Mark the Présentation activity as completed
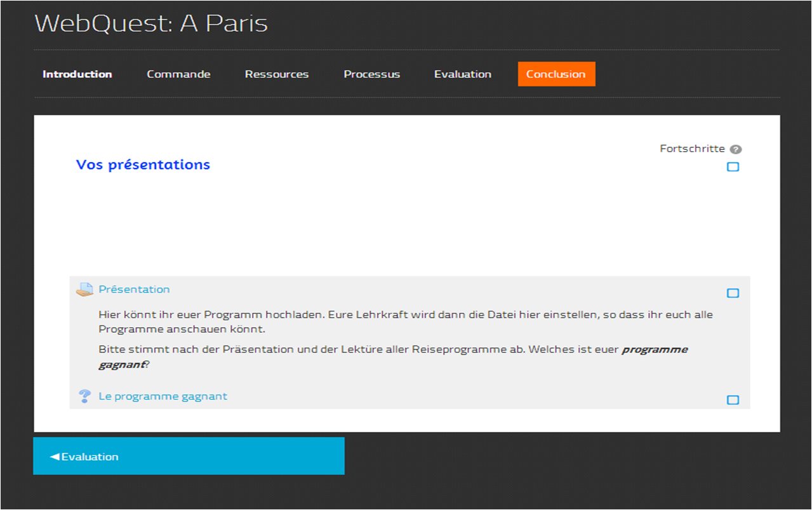 tap(733, 293)
